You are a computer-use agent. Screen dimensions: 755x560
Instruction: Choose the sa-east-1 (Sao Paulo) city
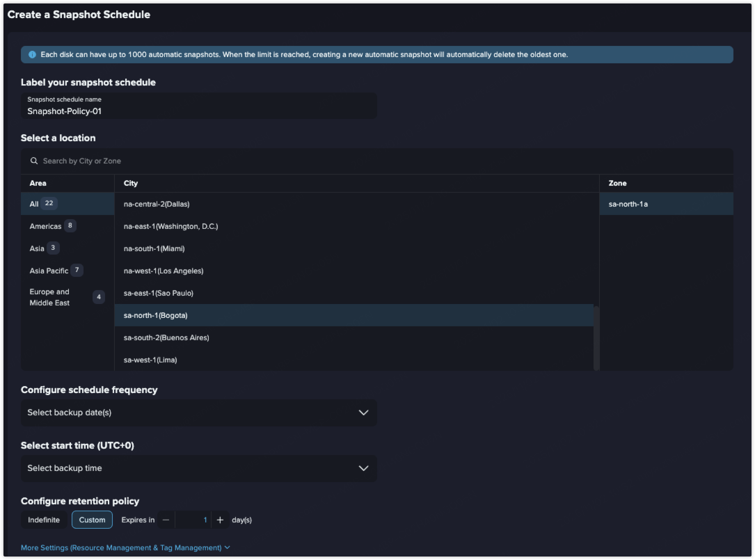[159, 293]
